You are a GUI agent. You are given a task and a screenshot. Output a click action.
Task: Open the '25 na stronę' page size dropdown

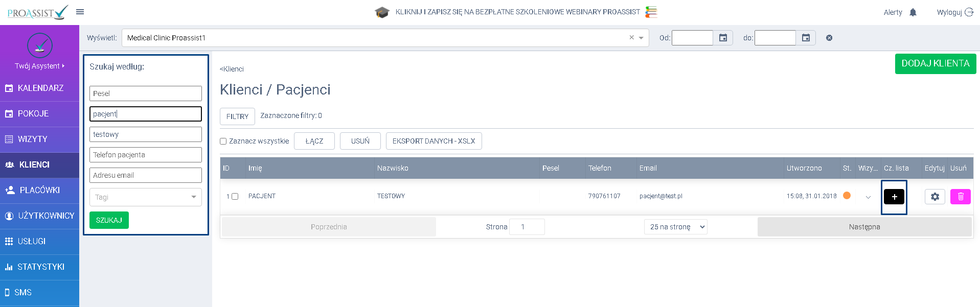pyautogui.click(x=676, y=227)
